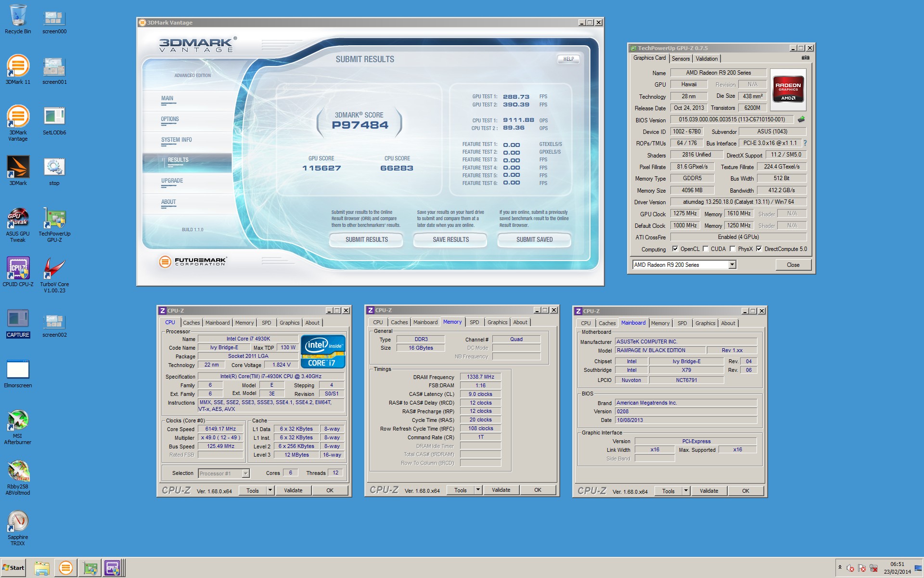Image resolution: width=924 pixels, height=578 pixels.
Task: Open Graphics tab in right CPU-Z window
Action: [x=705, y=323]
